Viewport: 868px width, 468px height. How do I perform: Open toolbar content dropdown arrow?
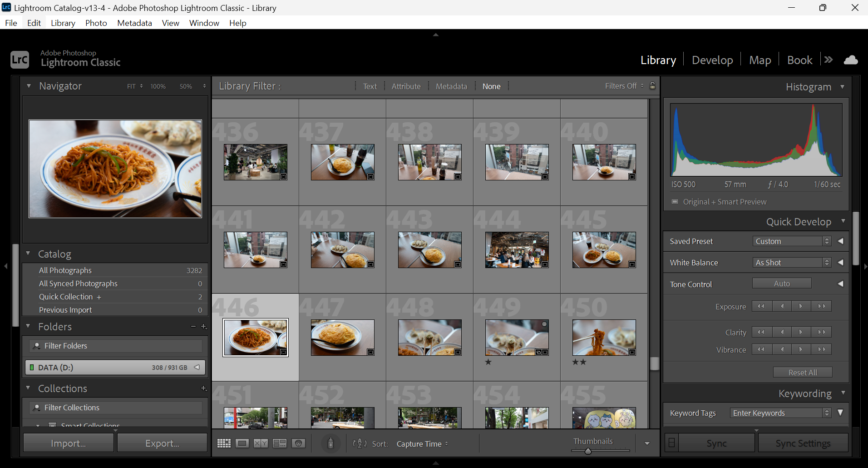tap(647, 443)
